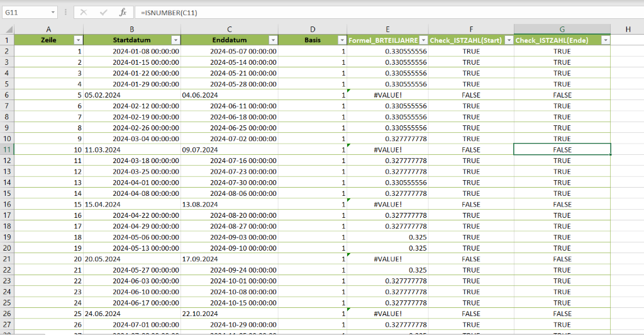This screenshot has height=335, width=644.
Task: Click the Enddatum header cell text
Action: coord(229,40)
